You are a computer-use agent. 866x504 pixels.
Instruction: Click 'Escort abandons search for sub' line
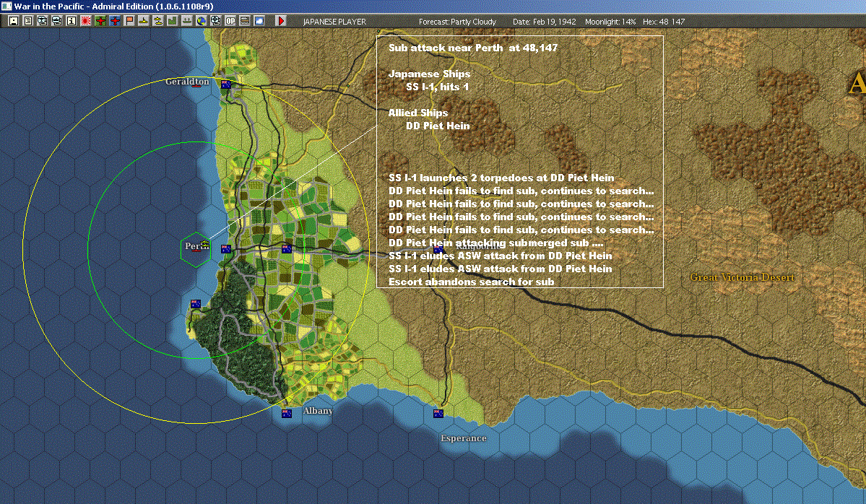pos(471,282)
